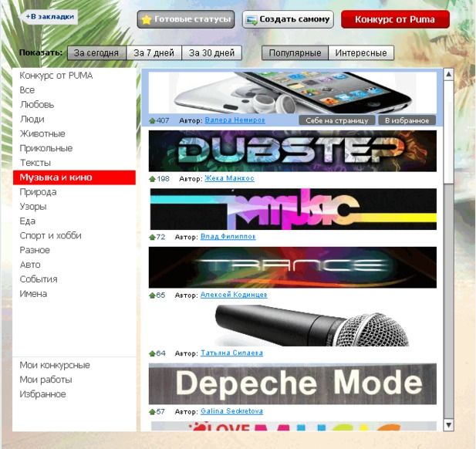Open author Влад Филиппов profile
The image size is (476, 449).
[x=228, y=237]
